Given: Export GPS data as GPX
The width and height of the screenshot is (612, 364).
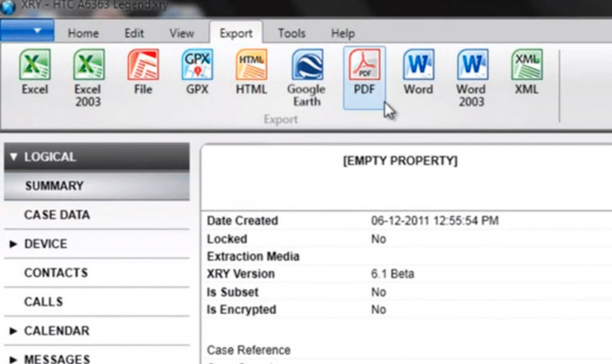Looking at the screenshot, I should tap(197, 72).
